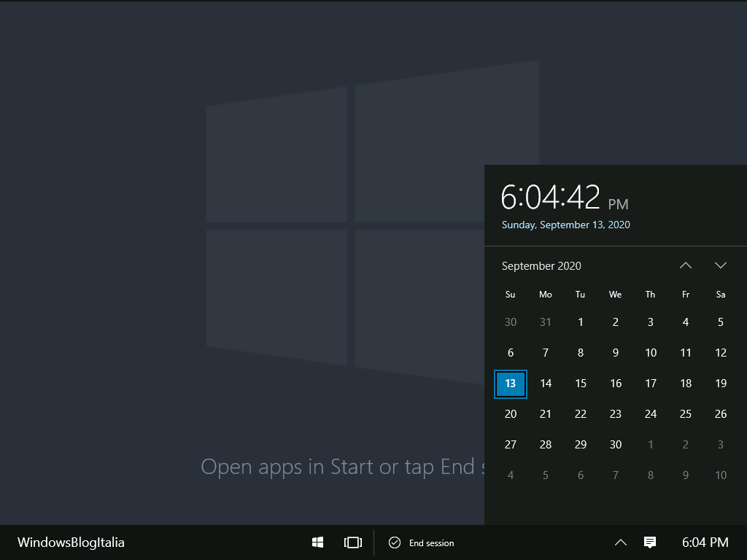The image size is (747, 560).
Task: Select the 17th in the calendar
Action: tap(650, 384)
